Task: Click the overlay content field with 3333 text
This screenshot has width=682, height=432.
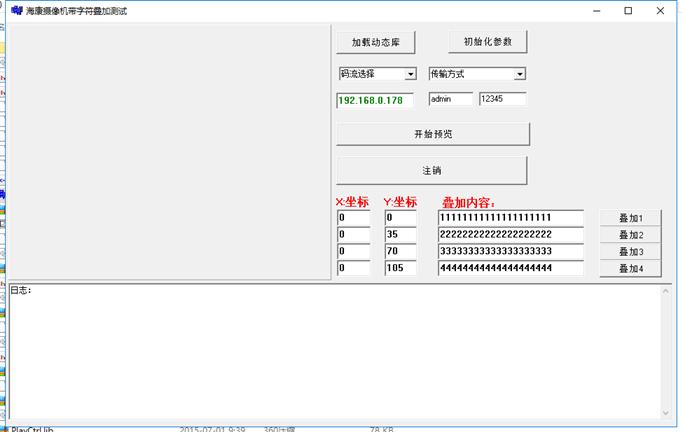Action: (x=511, y=251)
